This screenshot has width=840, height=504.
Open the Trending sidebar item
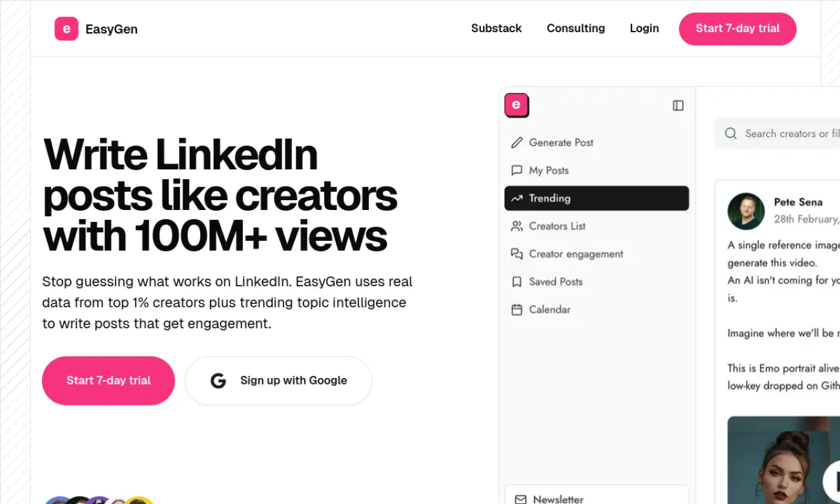597,198
